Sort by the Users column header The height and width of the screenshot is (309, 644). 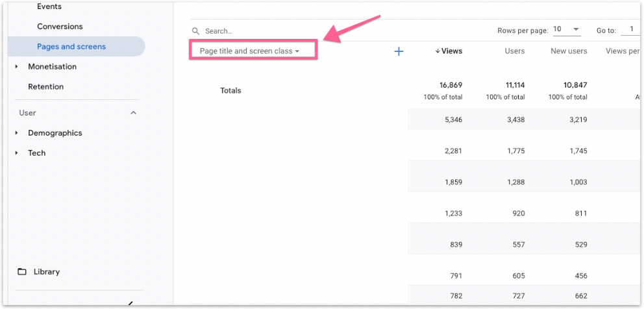[x=514, y=51]
